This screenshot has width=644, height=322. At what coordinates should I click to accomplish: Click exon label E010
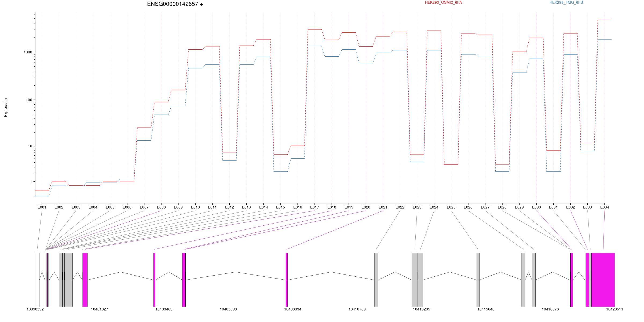(195, 207)
